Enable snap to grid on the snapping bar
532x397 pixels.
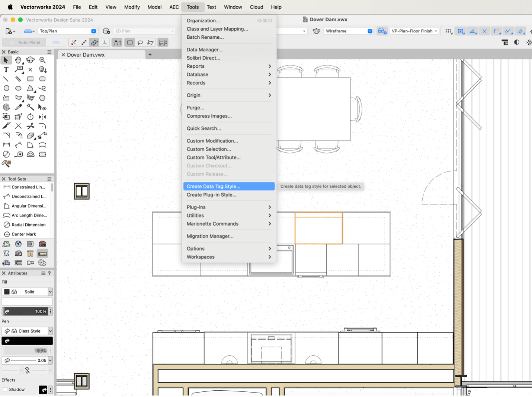pos(448,31)
